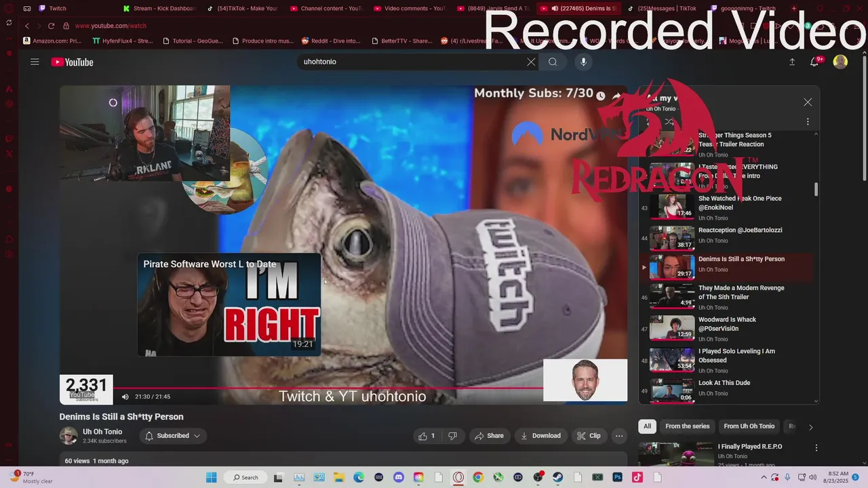Open the Reddit - Dive into bookmark
Image resolution: width=868 pixels, height=488 pixels.
pyautogui.click(x=331, y=41)
